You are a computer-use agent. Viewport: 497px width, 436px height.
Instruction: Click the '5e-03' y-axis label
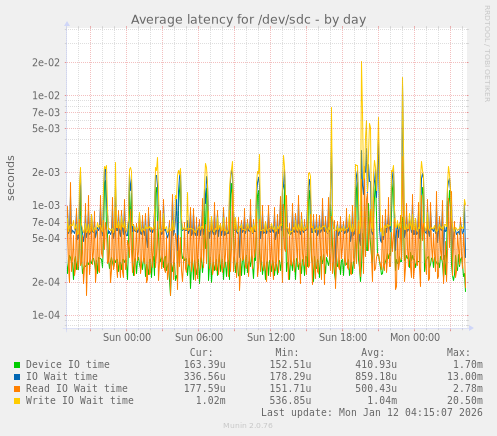(x=46, y=128)
